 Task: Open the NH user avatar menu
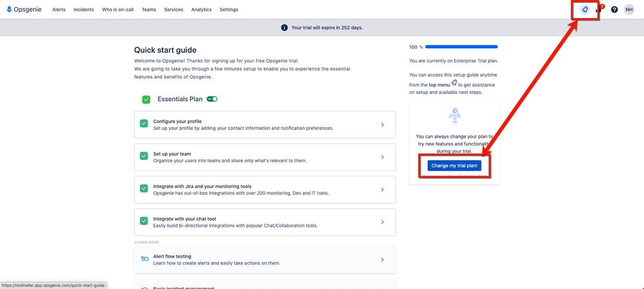coord(629,10)
